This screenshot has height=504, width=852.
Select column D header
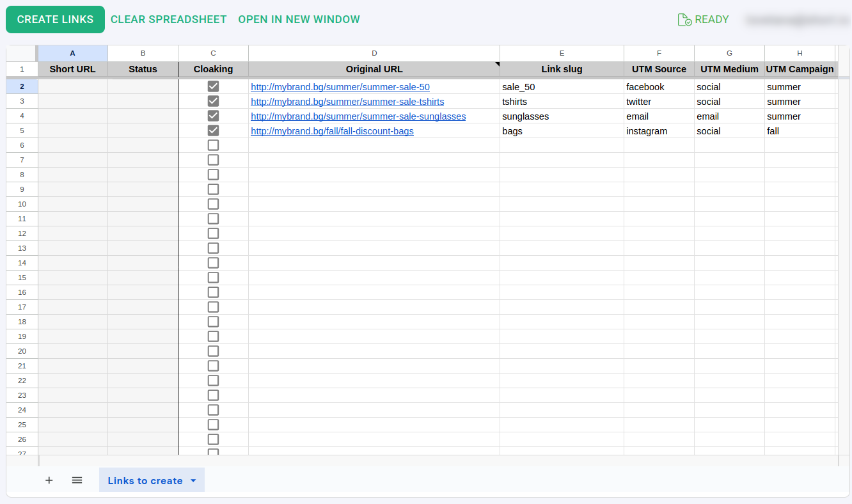tap(374, 53)
